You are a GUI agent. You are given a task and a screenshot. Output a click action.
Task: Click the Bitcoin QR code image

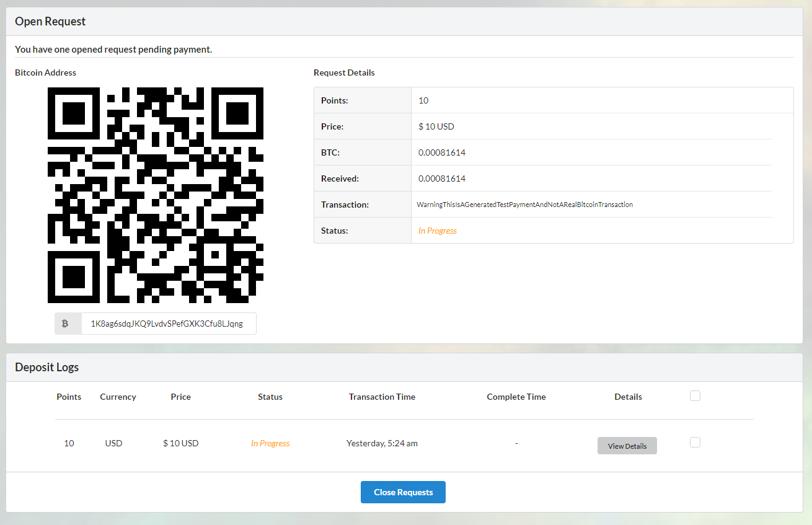pyautogui.click(x=156, y=195)
